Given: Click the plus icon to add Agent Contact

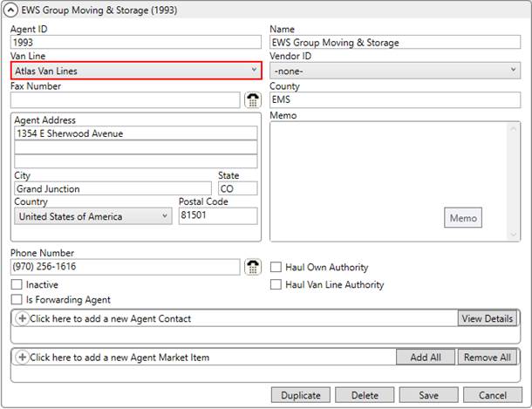Looking at the screenshot, I should 23,318.
